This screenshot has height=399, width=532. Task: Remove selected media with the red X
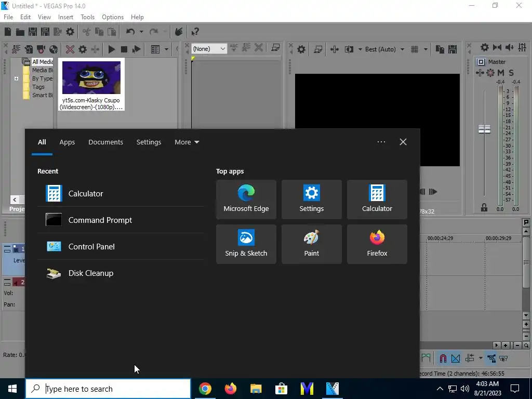click(70, 49)
